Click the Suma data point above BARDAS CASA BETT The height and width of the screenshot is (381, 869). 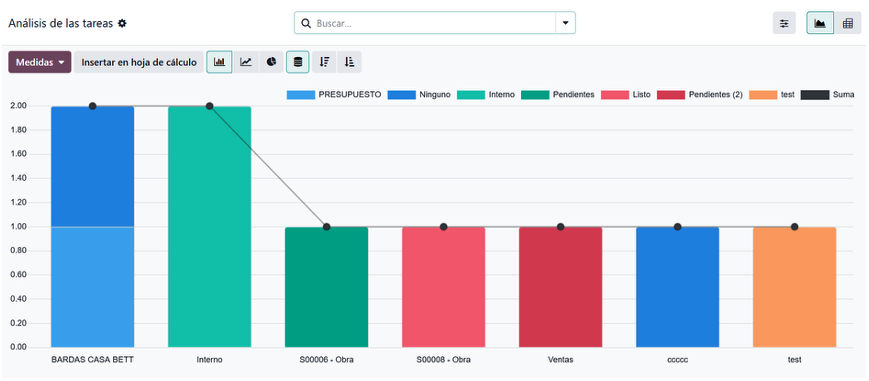[93, 106]
